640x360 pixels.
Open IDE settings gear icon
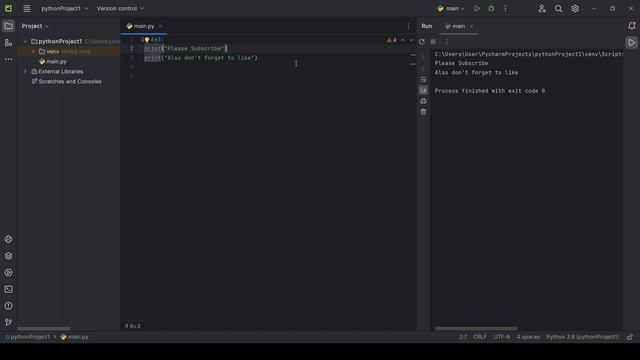575,9
